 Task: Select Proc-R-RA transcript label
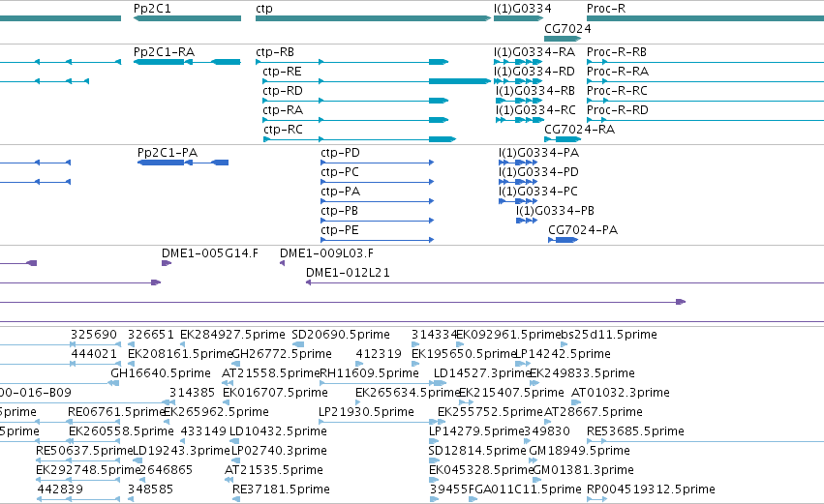618,72
